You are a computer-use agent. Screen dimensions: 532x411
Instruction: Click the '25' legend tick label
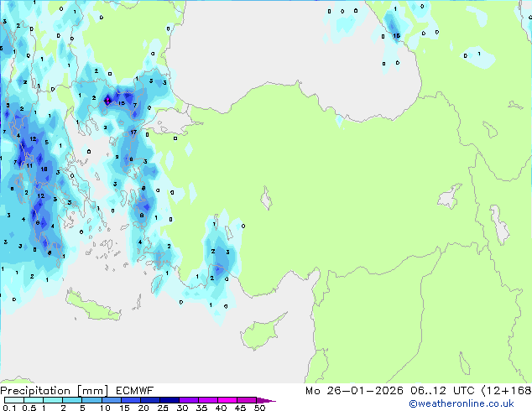(163, 408)
